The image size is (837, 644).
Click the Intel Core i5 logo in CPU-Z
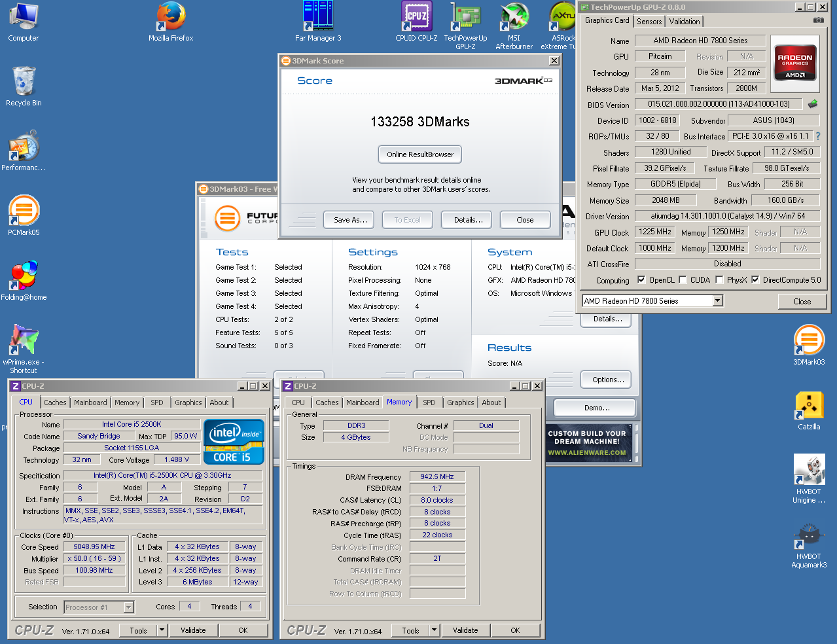click(x=234, y=442)
